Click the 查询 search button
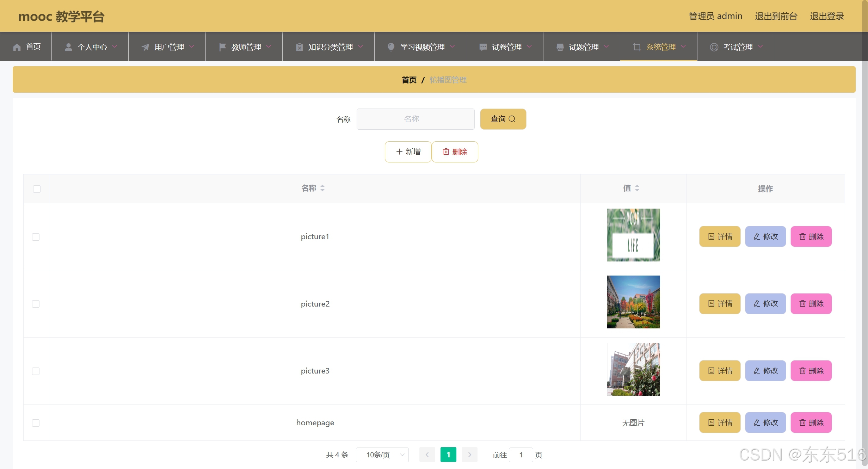 click(x=503, y=119)
